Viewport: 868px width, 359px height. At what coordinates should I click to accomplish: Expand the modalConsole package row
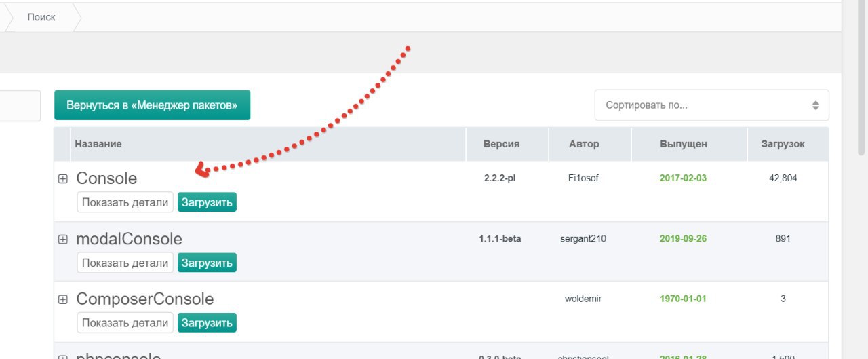[x=63, y=239]
